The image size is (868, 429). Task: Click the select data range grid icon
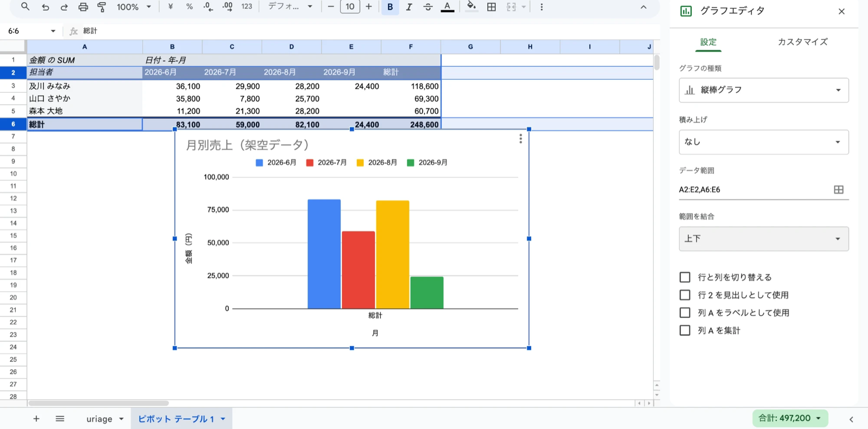click(838, 189)
